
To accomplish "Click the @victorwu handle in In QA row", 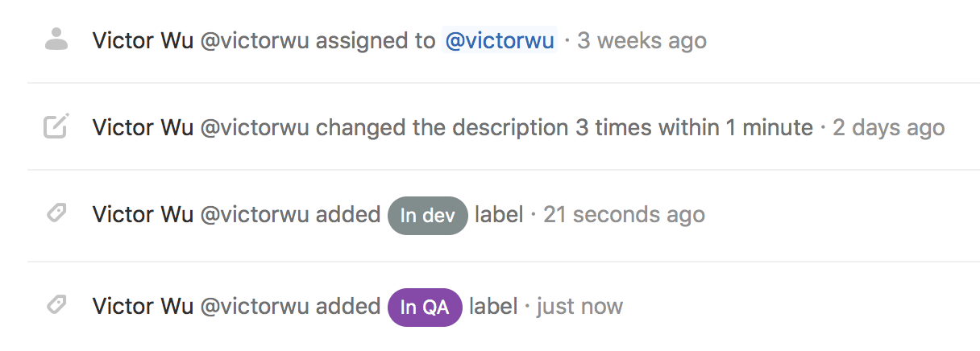I will point(255,306).
